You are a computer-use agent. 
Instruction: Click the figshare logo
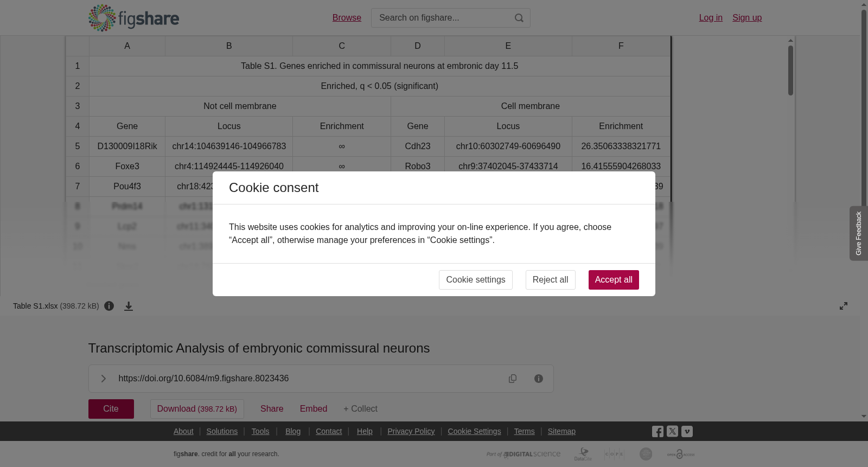(133, 18)
